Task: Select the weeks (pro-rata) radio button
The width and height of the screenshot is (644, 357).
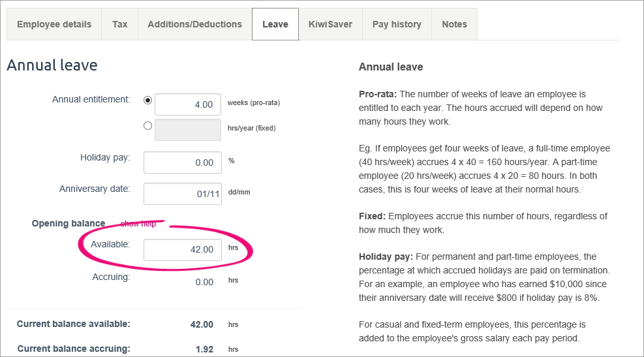Action: point(147,101)
